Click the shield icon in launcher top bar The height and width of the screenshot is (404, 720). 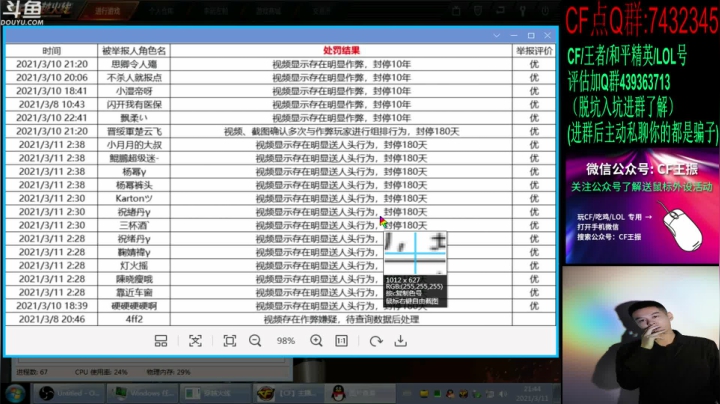tap(478, 11)
